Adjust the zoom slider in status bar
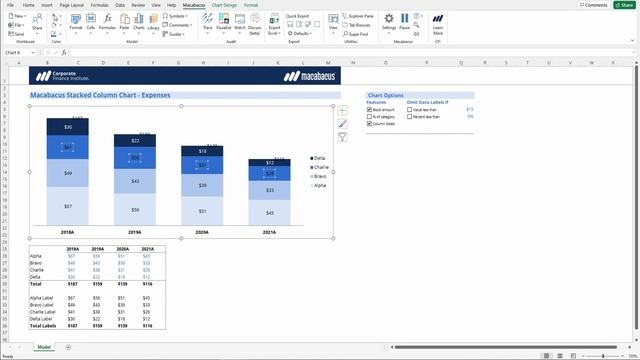This screenshot has width=640, height=360. (x=603, y=356)
